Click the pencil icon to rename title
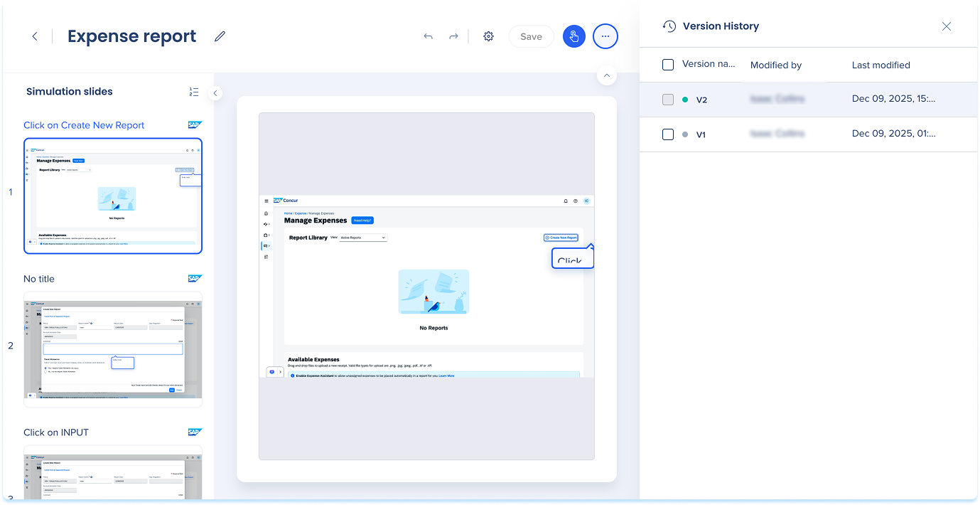Viewport: 980px width, 505px height. [x=220, y=36]
